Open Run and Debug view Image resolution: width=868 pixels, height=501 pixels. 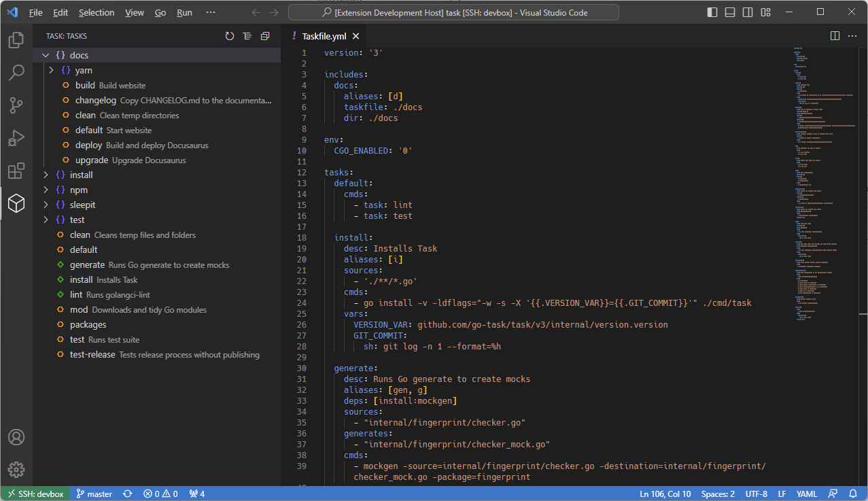click(x=16, y=137)
